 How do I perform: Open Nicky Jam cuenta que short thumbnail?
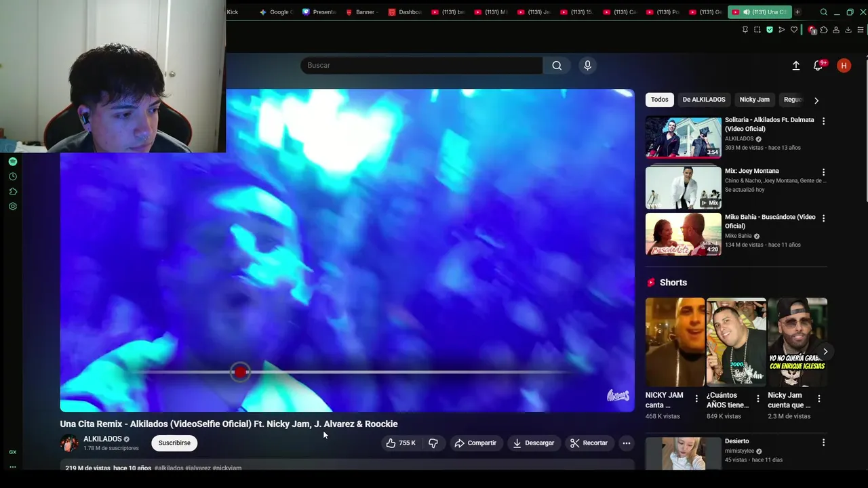pyautogui.click(x=797, y=342)
